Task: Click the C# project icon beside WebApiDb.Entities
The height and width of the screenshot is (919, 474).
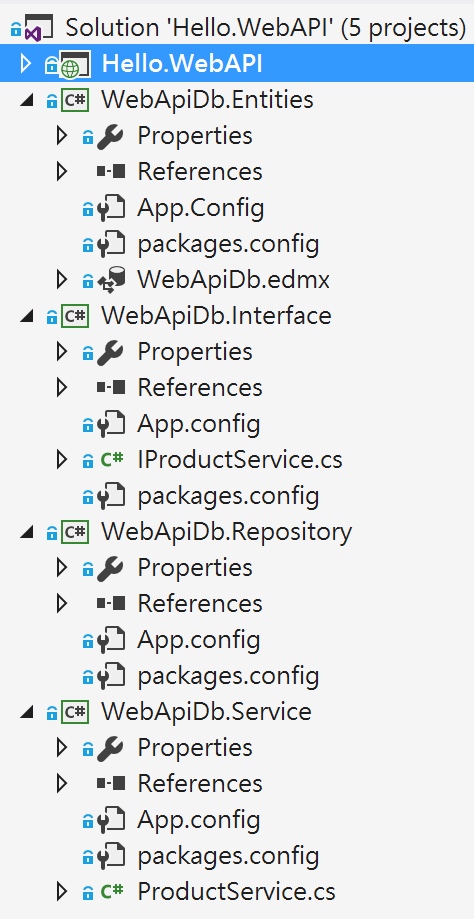Action: point(75,100)
